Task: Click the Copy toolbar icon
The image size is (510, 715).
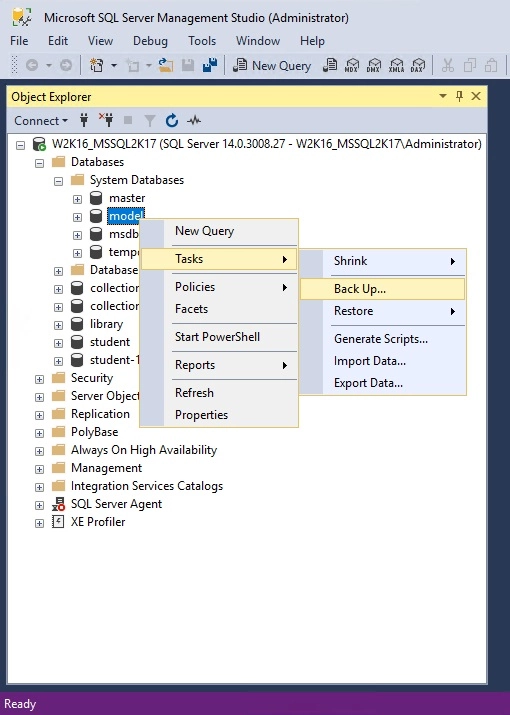Action: click(x=469, y=66)
